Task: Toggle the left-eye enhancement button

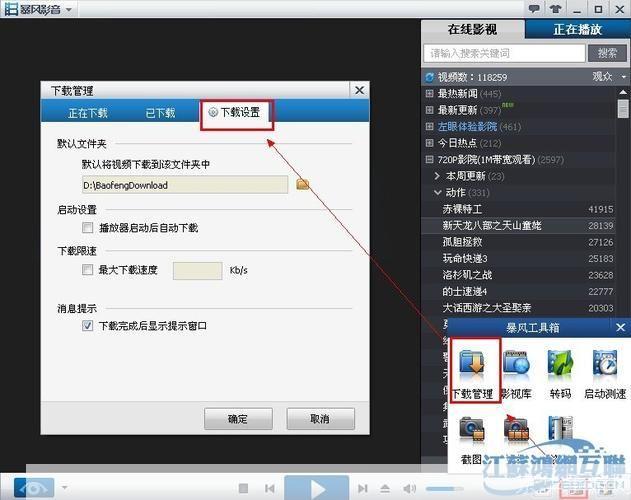Action: pos(34,488)
